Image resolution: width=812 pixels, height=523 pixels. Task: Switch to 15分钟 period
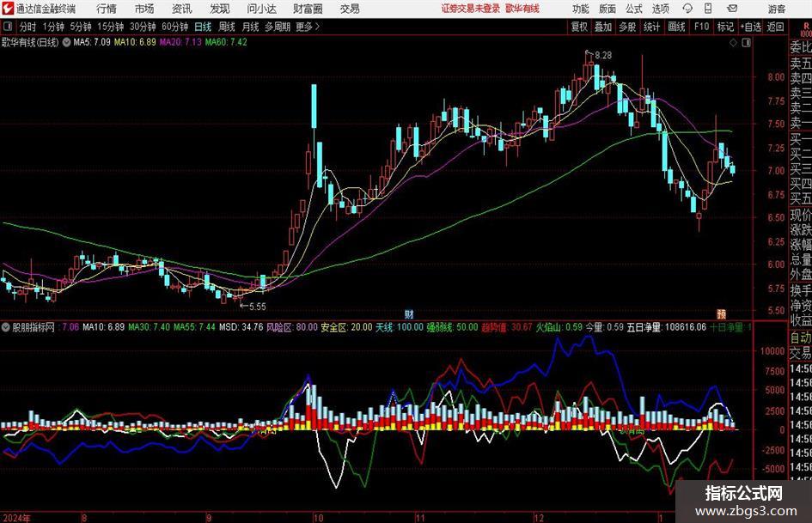(x=111, y=27)
